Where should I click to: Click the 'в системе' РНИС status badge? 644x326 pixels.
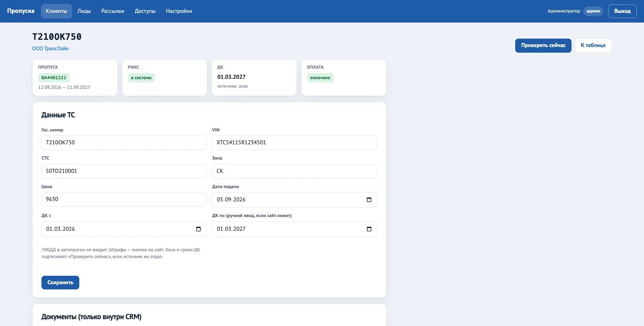coord(141,78)
